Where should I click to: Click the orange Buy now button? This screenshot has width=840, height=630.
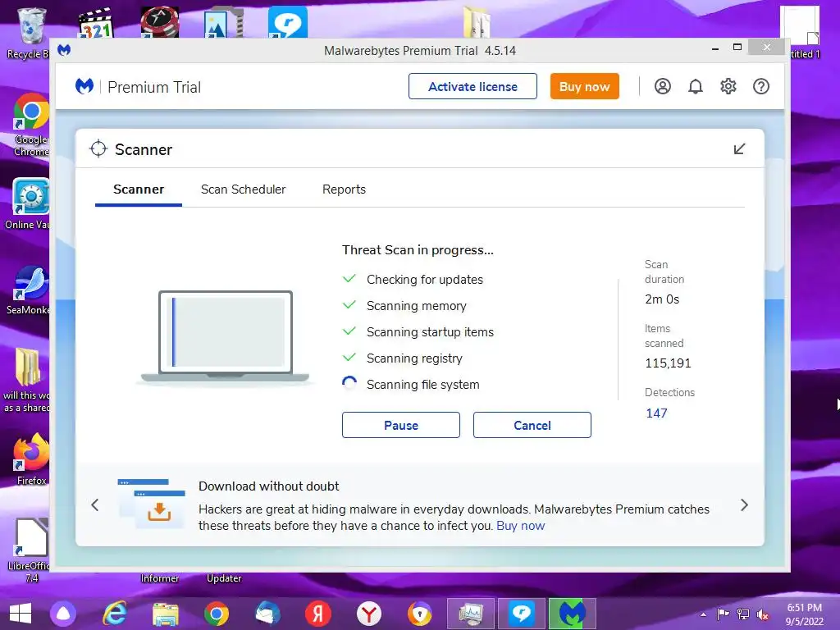(x=584, y=86)
